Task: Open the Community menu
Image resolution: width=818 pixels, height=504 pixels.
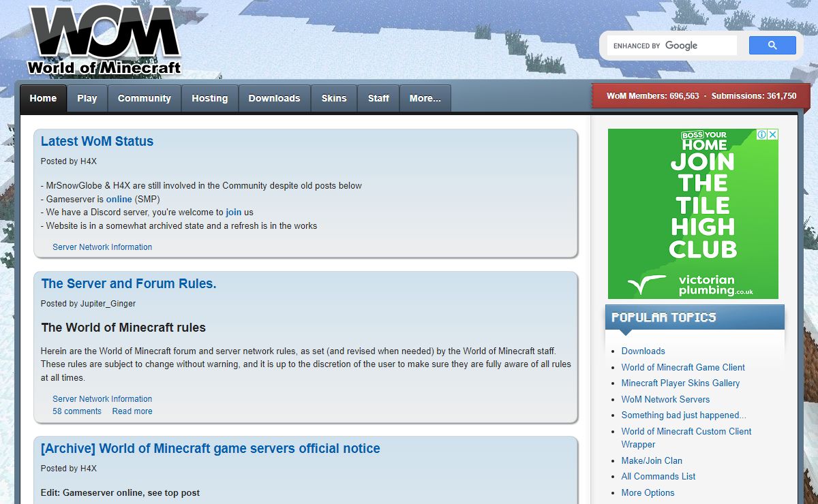Action: (x=144, y=98)
